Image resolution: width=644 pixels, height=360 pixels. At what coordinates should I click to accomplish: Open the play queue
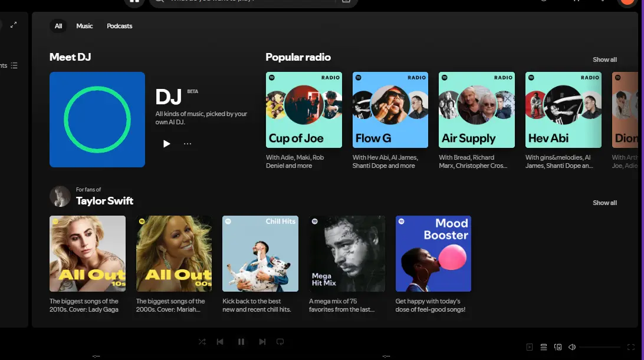click(543, 347)
